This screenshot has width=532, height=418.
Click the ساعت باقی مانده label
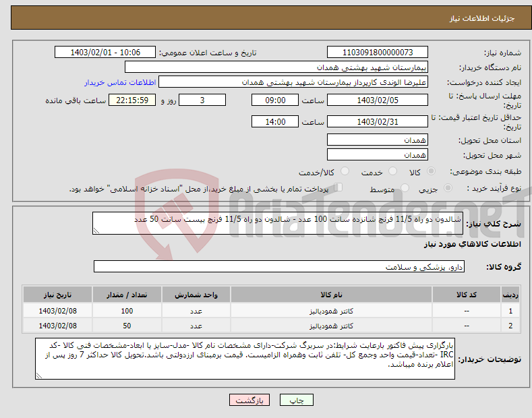76,100
